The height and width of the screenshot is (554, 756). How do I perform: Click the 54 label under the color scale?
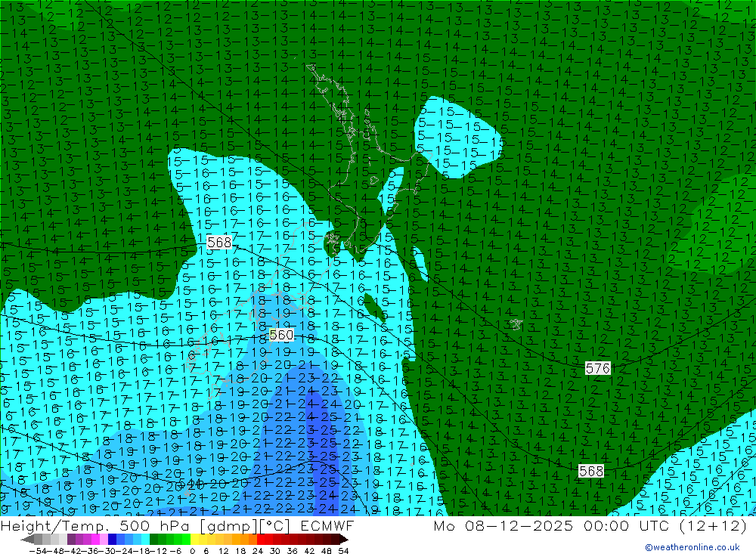(343, 551)
